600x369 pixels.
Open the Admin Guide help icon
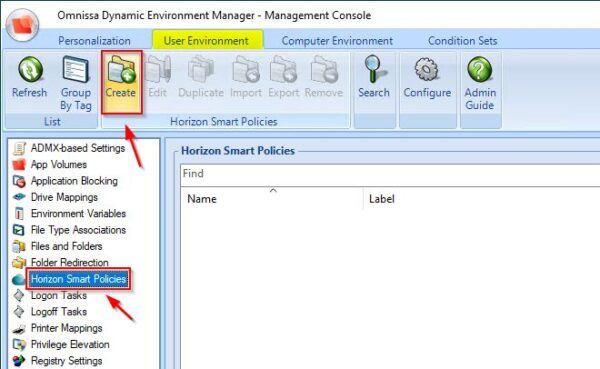pyautogui.click(x=480, y=70)
